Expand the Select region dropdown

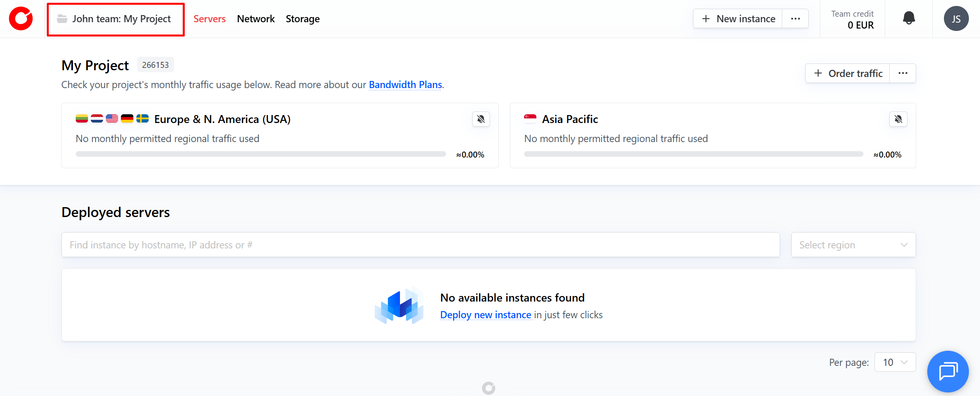point(853,245)
